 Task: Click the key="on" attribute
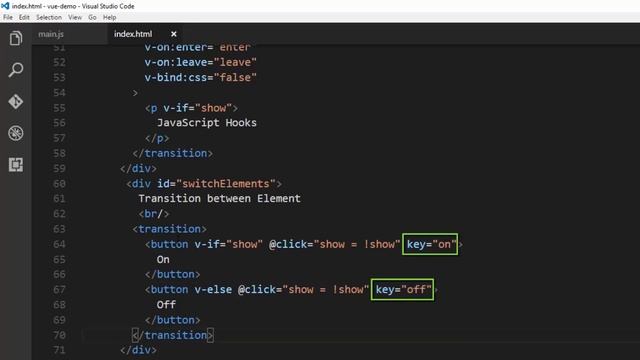431,244
